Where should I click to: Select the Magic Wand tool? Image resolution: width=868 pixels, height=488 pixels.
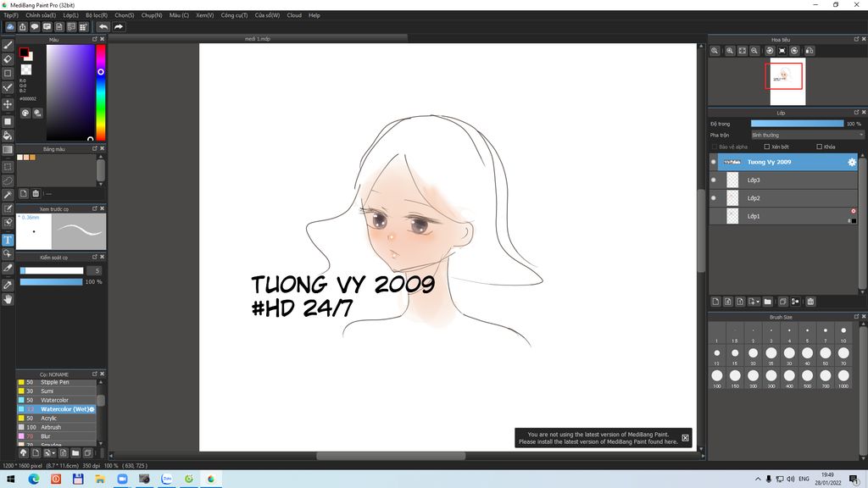8,195
